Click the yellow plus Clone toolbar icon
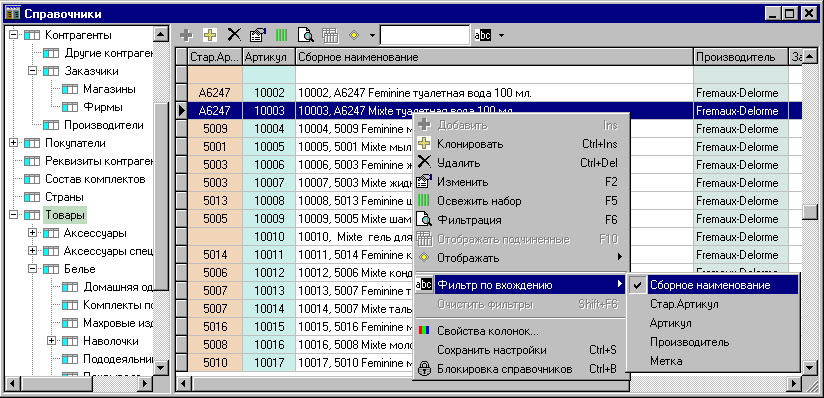Screen dimensions: 824x398 point(210,35)
